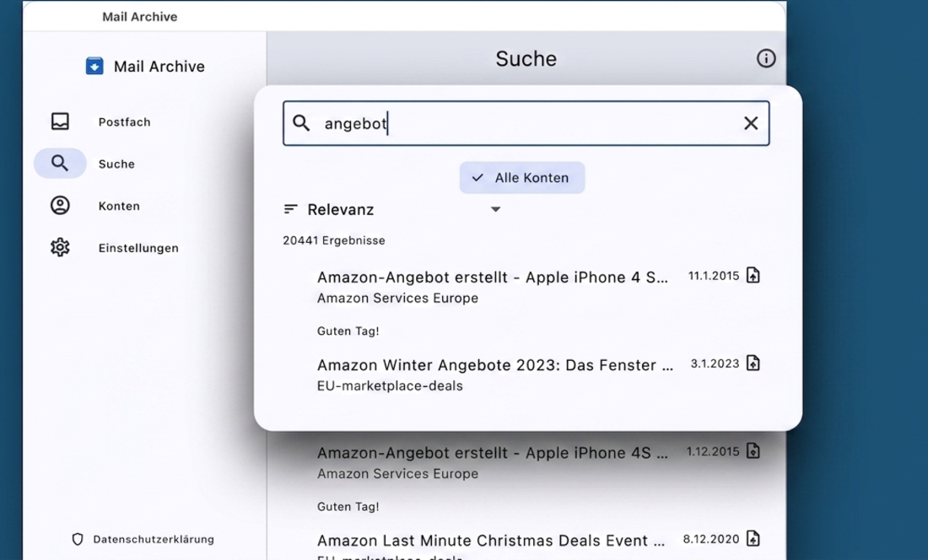Image resolution: width=928 pixels, height=560 pixels.
Task: Open file icon for 3.1.2023 email
Action: coord(753,363)
